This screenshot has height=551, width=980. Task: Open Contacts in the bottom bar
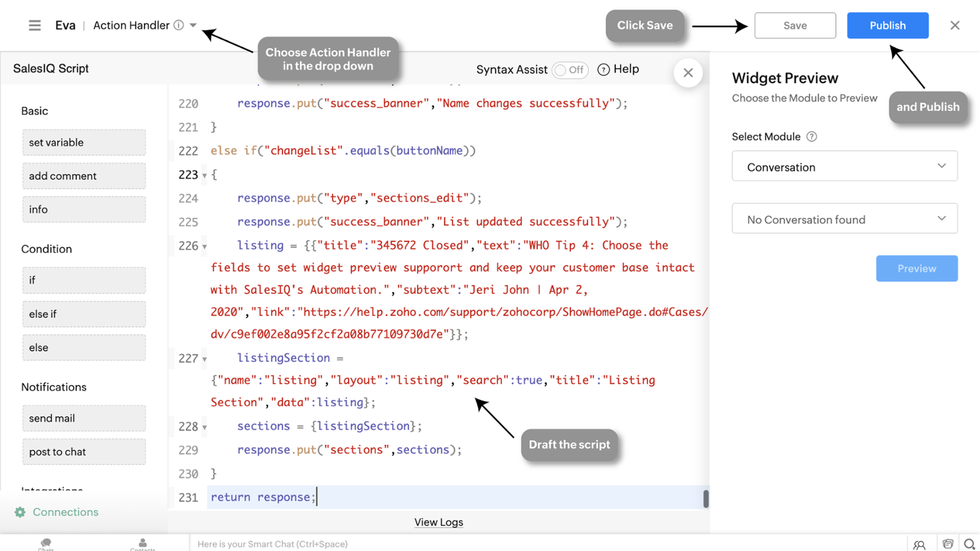pyautogui.click(x=143, y=544)
